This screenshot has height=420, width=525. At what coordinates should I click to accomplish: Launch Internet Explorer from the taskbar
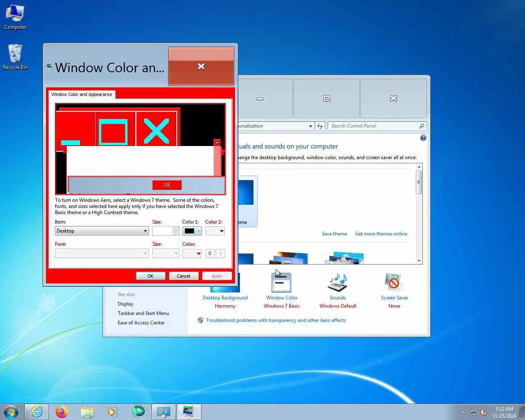37,412
